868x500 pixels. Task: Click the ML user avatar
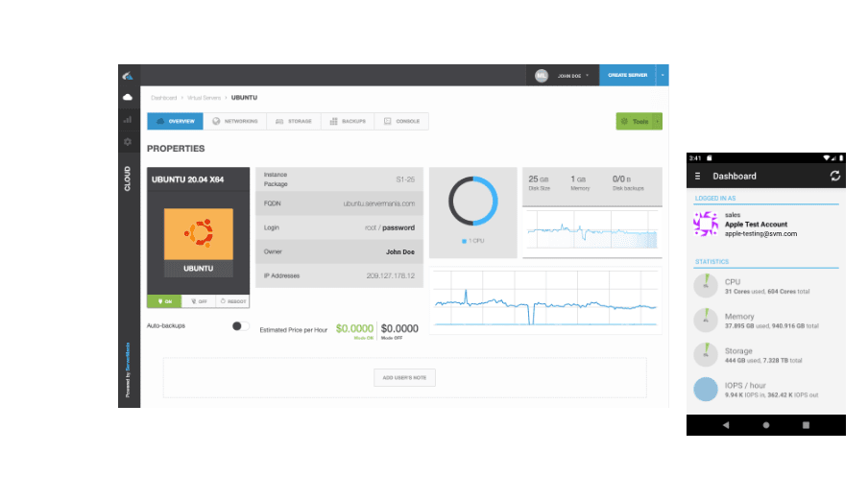[x=542, y=75]
